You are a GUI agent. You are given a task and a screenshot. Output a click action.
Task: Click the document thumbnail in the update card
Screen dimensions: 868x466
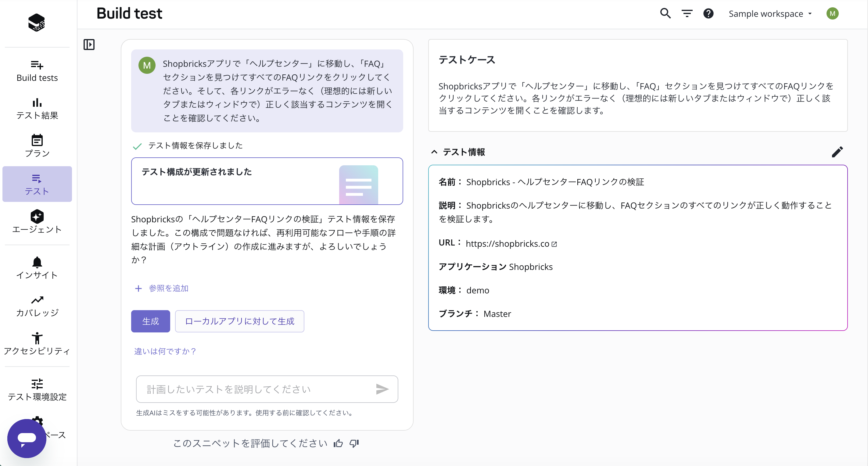click(x=359, y=185)
